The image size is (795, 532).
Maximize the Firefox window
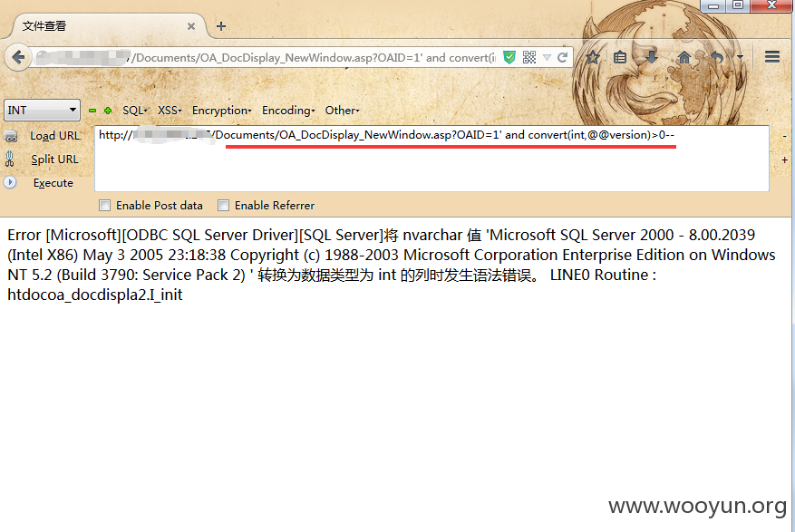[738, 5]
